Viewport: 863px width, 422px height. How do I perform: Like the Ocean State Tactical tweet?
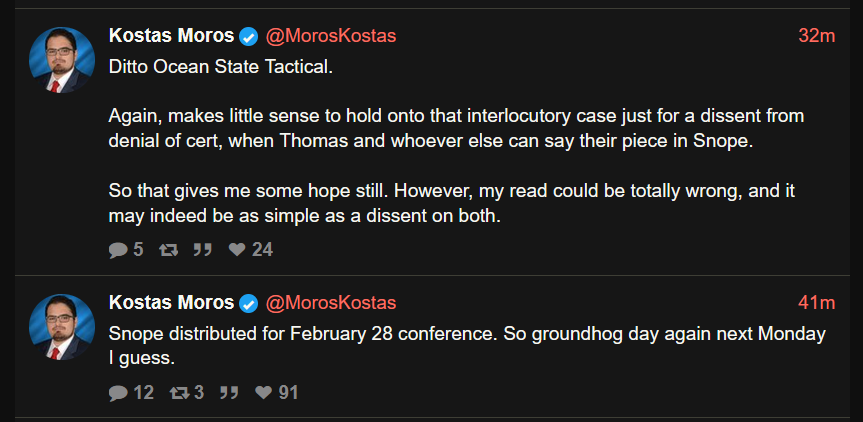[x=237, y=250]
